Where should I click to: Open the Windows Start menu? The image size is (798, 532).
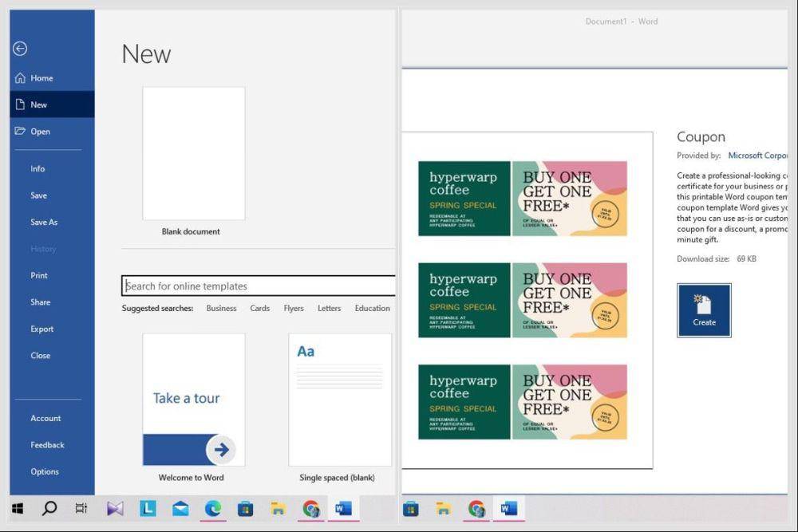click(x=18, y=508)
